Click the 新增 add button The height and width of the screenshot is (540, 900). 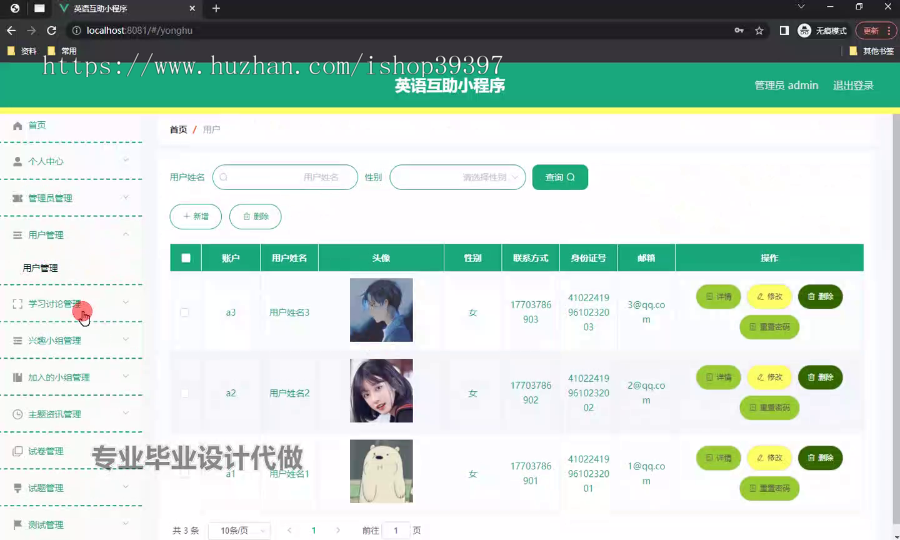coord(196,216)
